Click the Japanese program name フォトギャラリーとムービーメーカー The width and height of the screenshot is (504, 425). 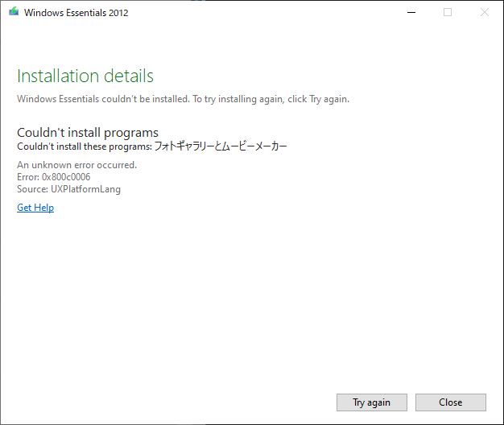[221, 146]
